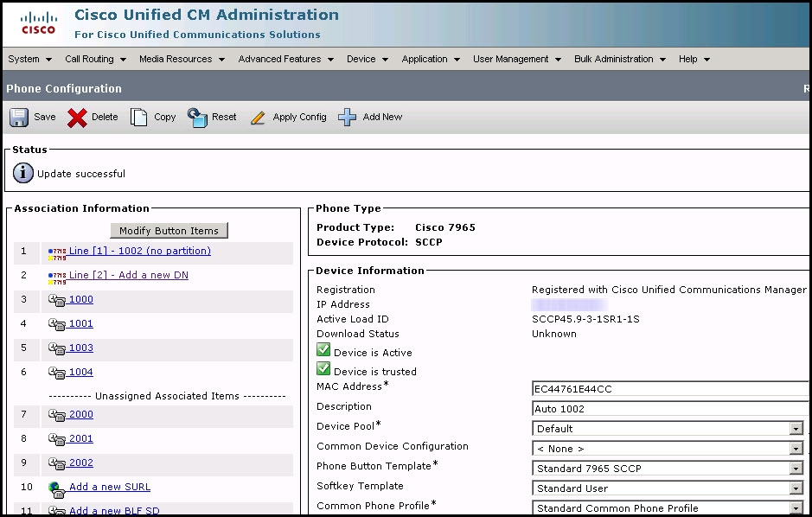Open the Phone Button Template dropdown
This screenshot has width=812, height=517.
[x=668, y=469]
